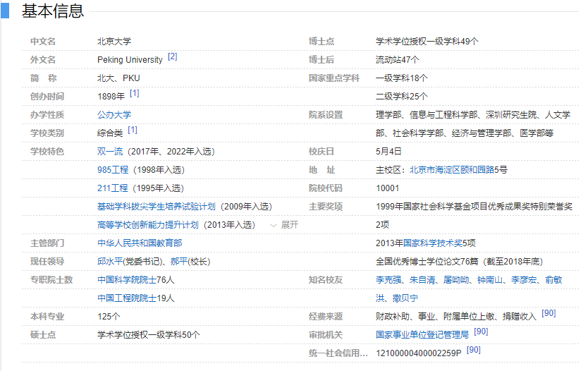
Task: Open the 211工程 link
Action: [x=113, y=188]
